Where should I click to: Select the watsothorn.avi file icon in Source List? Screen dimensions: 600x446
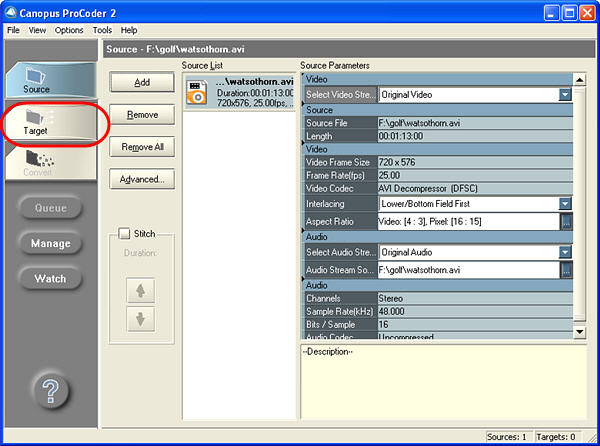[197, 93]
